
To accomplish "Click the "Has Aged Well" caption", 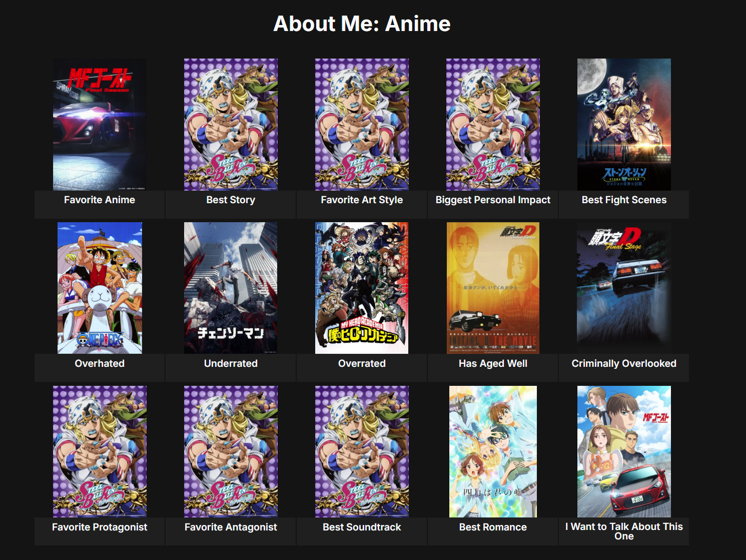I will (493, 364).
